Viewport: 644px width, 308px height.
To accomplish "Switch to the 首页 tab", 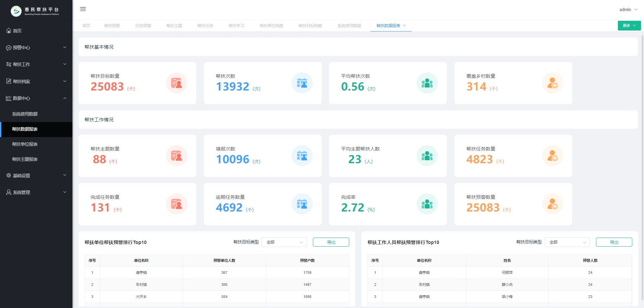I will (87, 25).
